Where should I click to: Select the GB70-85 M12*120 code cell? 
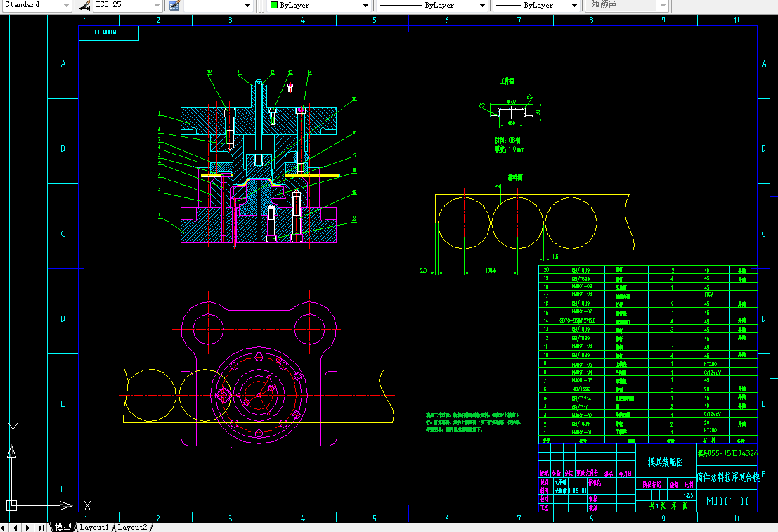tap(577, 320)
